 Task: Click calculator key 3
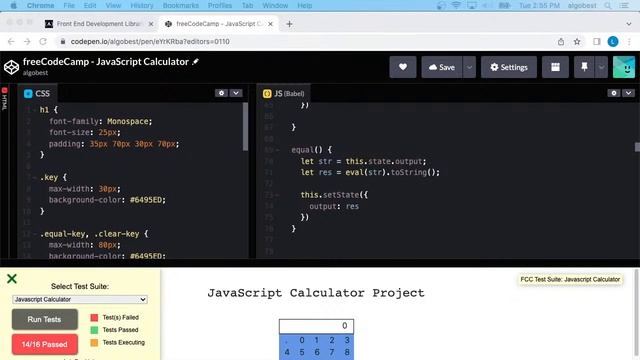(347, 340)
